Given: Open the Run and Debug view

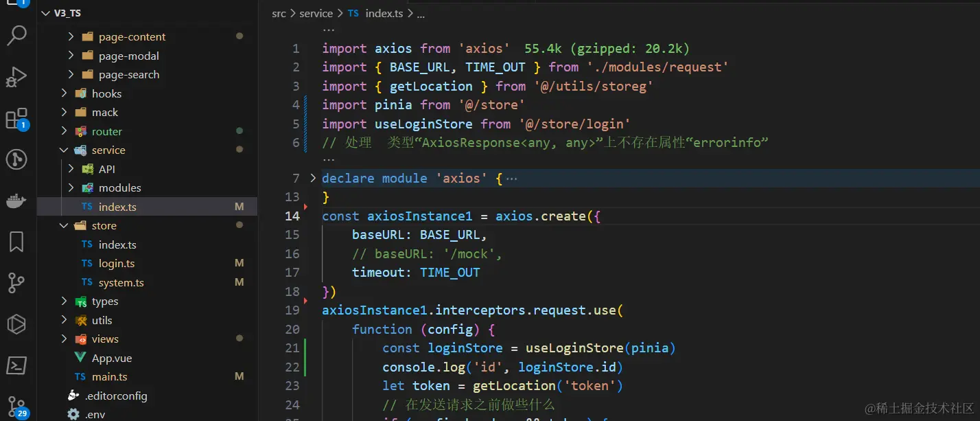Looking at the screenshot, I should click(x=16, y=77).
